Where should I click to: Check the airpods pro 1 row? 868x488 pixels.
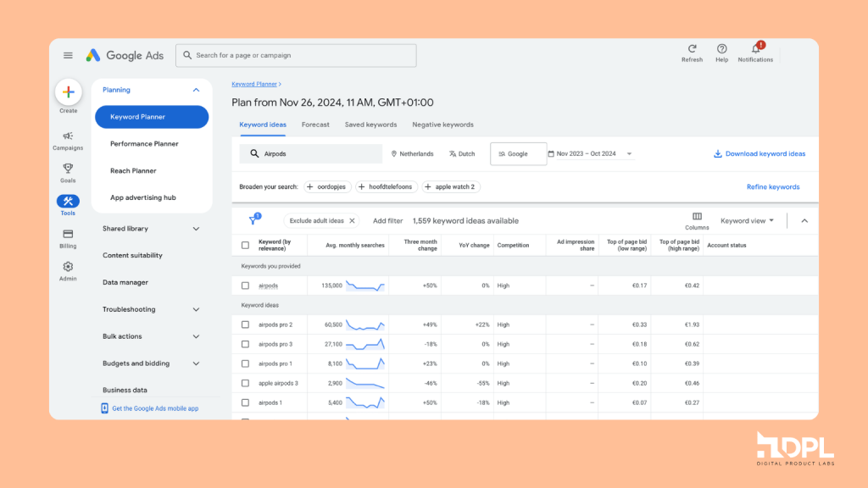pos(245,363)
